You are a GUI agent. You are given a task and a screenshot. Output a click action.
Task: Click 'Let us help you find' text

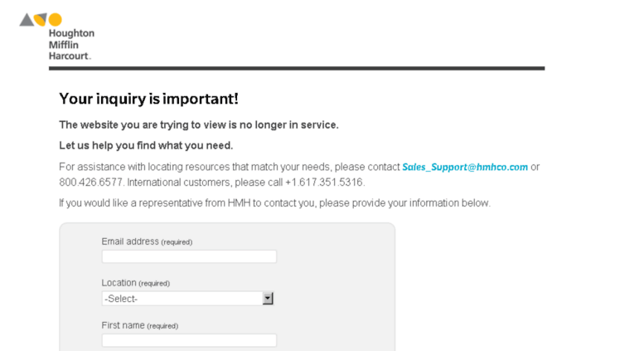click(x=146, y=145)
